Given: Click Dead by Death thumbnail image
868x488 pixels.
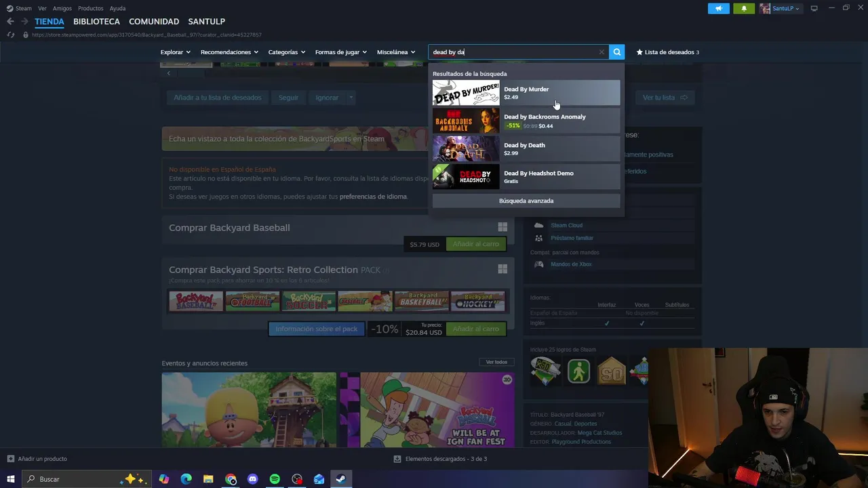Looking at the screenshot, I should point(466,148).
